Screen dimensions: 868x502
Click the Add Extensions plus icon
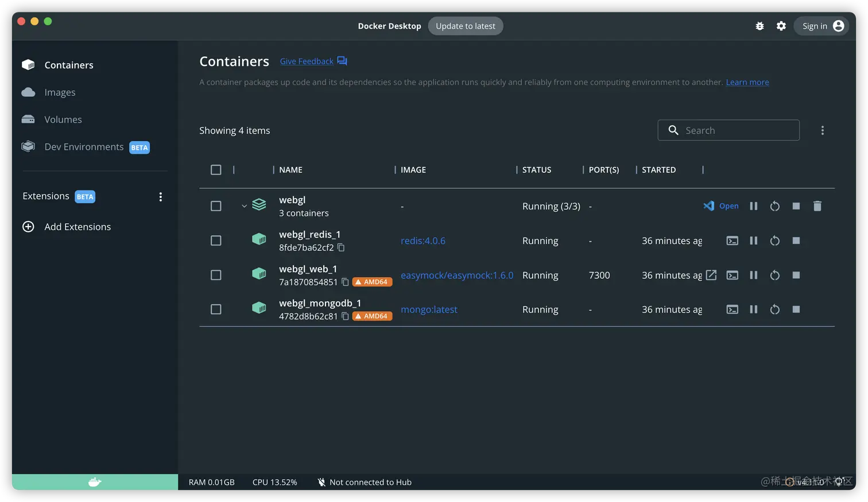[x=28, y=227]
